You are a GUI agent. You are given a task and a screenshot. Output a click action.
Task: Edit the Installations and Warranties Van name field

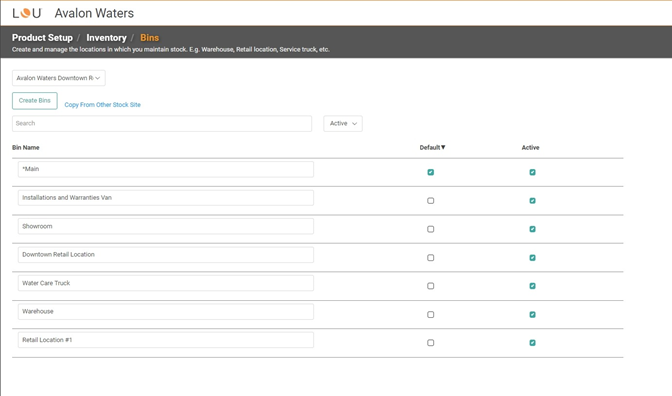(166, 198)
